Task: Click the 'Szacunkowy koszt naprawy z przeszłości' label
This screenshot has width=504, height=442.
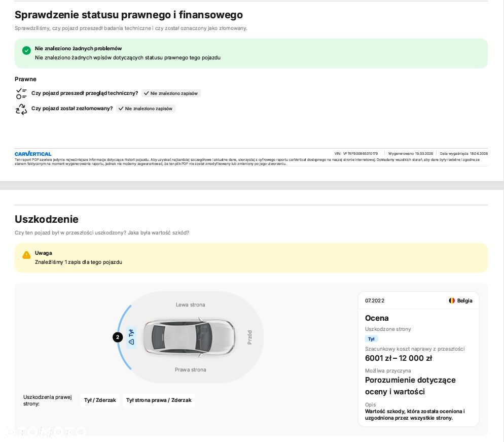Action: click(415, 349)
